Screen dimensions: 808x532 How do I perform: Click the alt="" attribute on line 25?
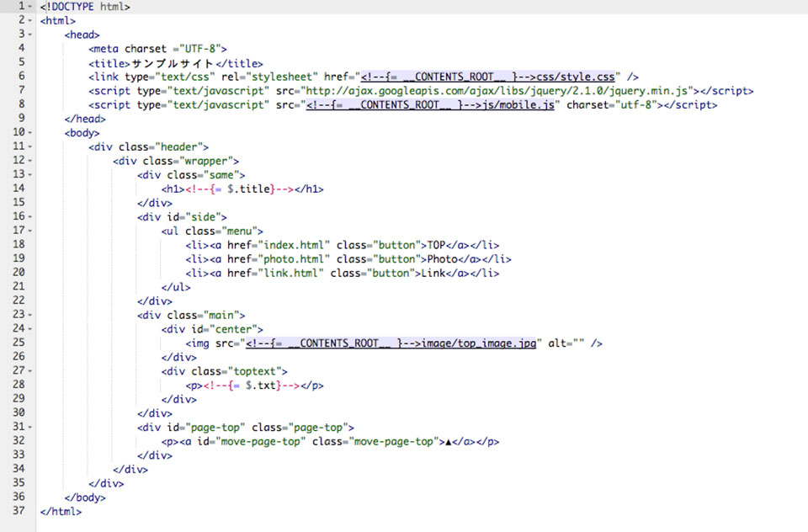566,343
